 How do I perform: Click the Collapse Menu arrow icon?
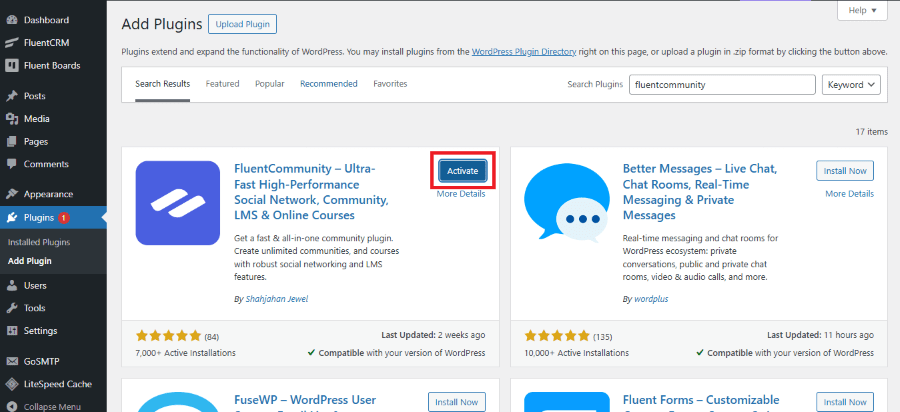[11, 407]
